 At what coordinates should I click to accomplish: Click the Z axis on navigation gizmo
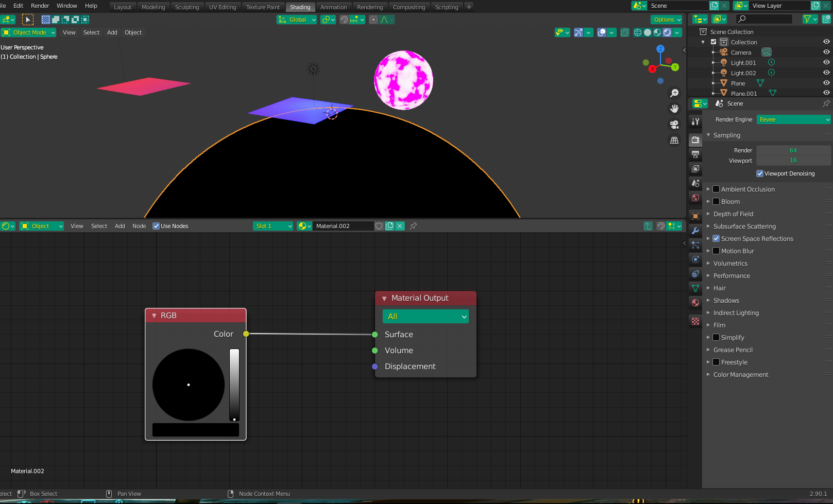pyautogui.click(x=660, y=49)
